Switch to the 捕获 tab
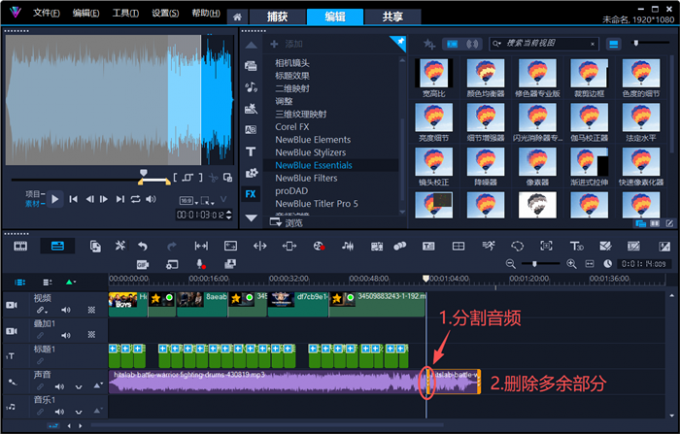The height and width of the screenshot is (434, 680). [x=278, y=17]
